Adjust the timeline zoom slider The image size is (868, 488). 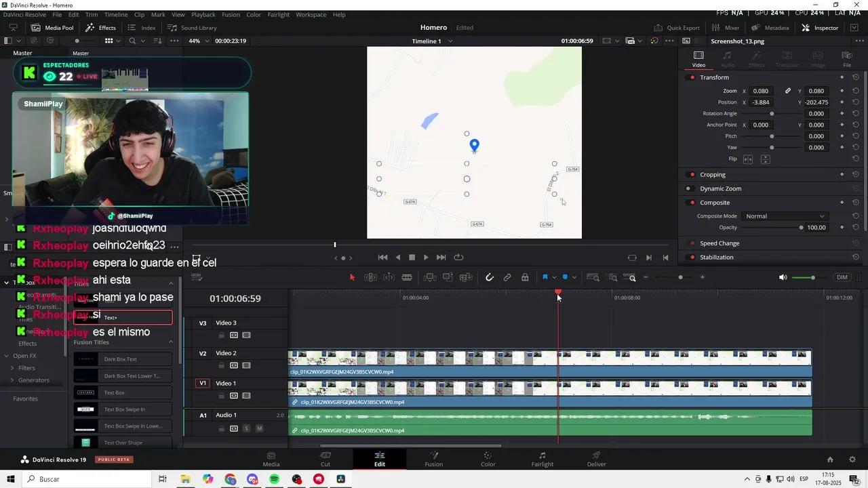click(x=680, y=277)
